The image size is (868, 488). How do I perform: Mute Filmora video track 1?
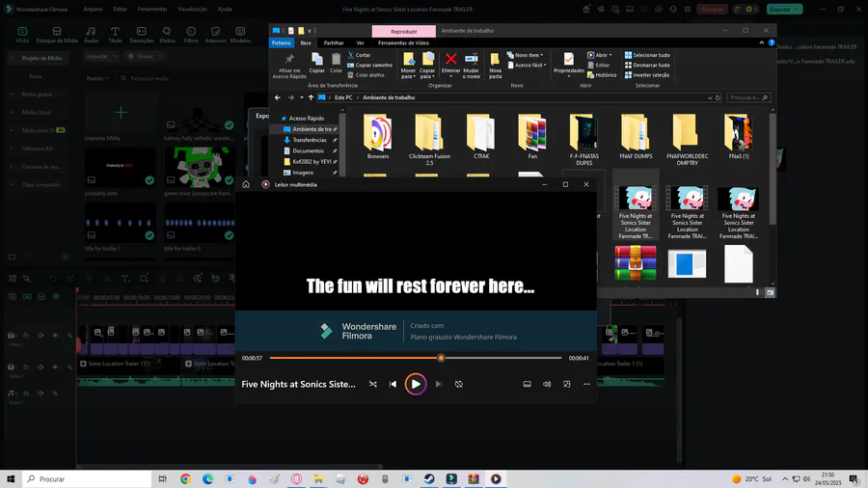(x=41, y=366)
